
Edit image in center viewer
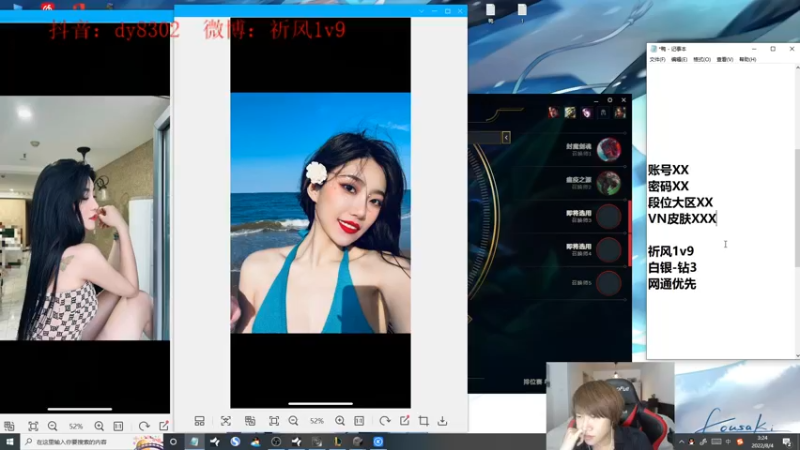click(x=405, y=421)
